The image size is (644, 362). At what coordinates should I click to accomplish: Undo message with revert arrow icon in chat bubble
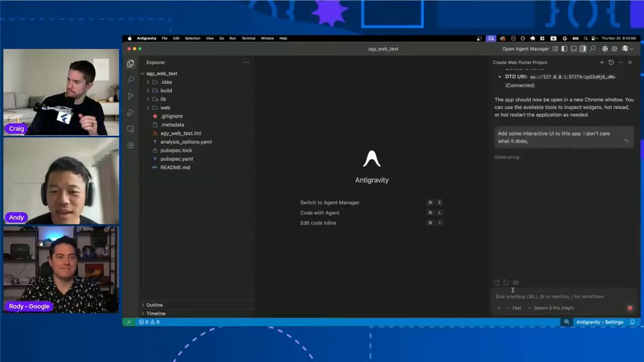(626, 141)
